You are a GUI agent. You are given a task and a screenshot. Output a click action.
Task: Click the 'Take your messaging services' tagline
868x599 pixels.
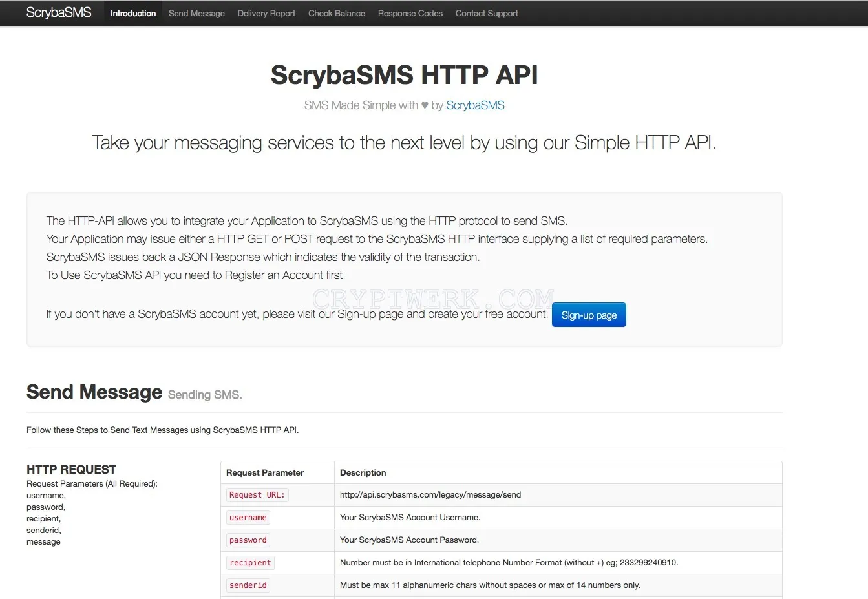tap(404, 143)
